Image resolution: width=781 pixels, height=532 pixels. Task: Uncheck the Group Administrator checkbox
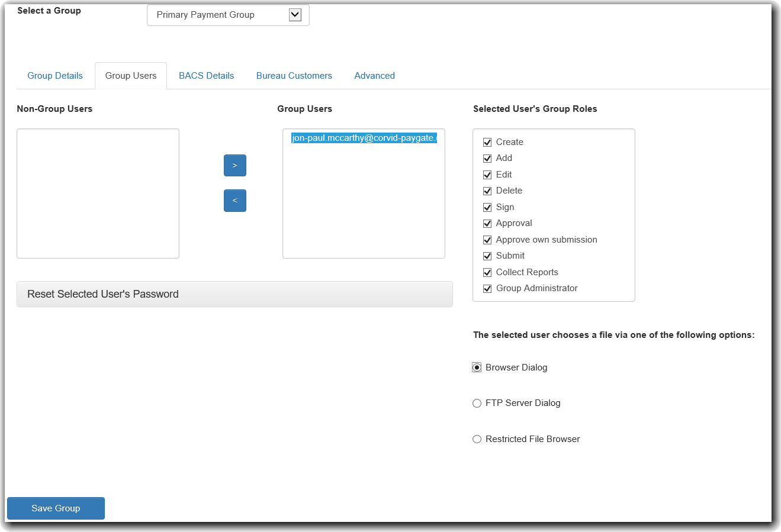(x=487, y=289)
